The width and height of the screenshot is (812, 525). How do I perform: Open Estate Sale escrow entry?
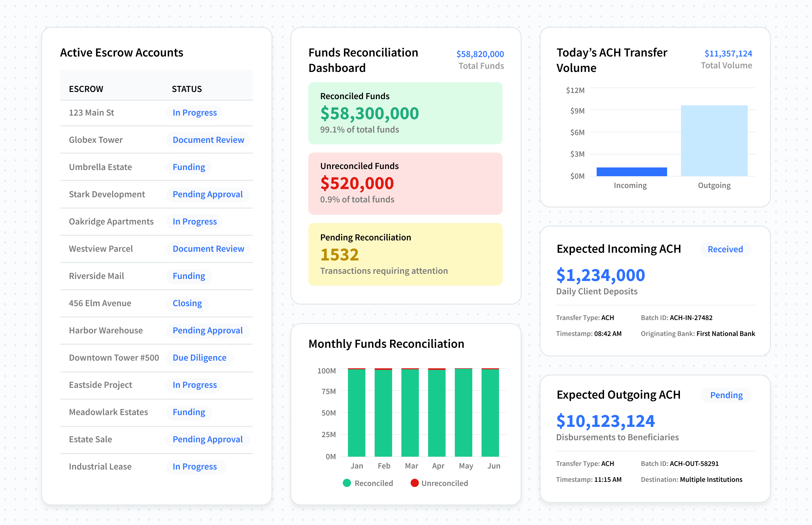[x=156, y=439]
